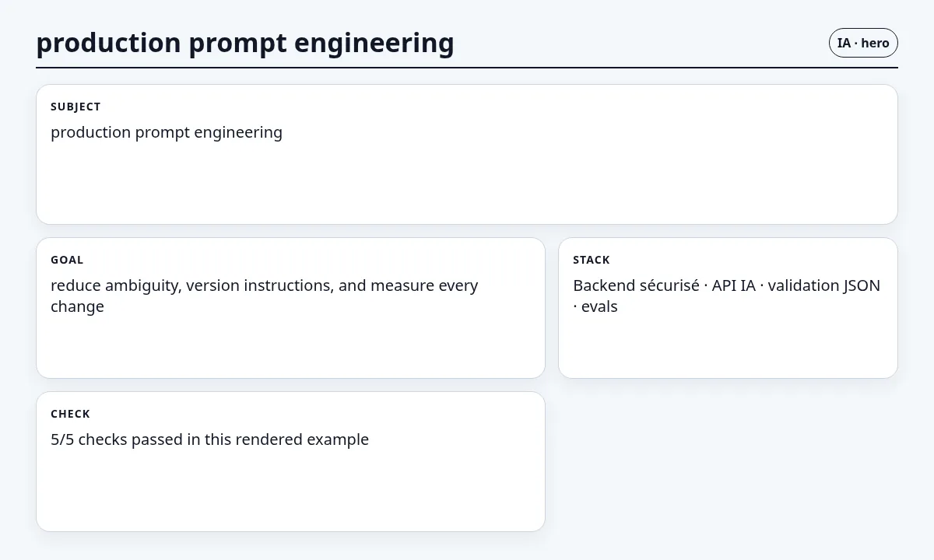Open the GOAL card panel
This screenshot has height=560, width=934.
pyautogui.click(x=290, y=308)
